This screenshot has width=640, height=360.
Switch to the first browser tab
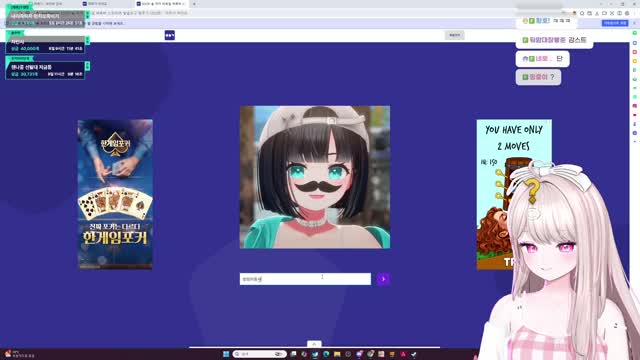[53, 4]
